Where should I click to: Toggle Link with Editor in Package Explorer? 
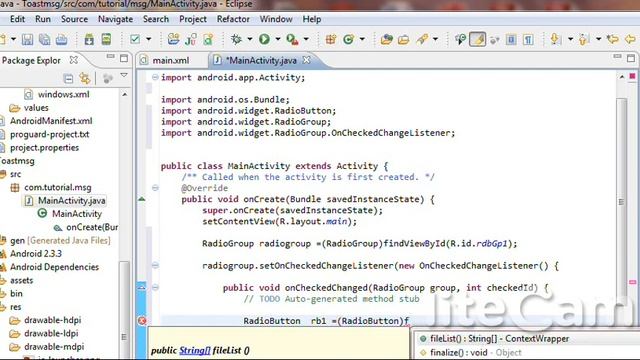click(85, 78)
